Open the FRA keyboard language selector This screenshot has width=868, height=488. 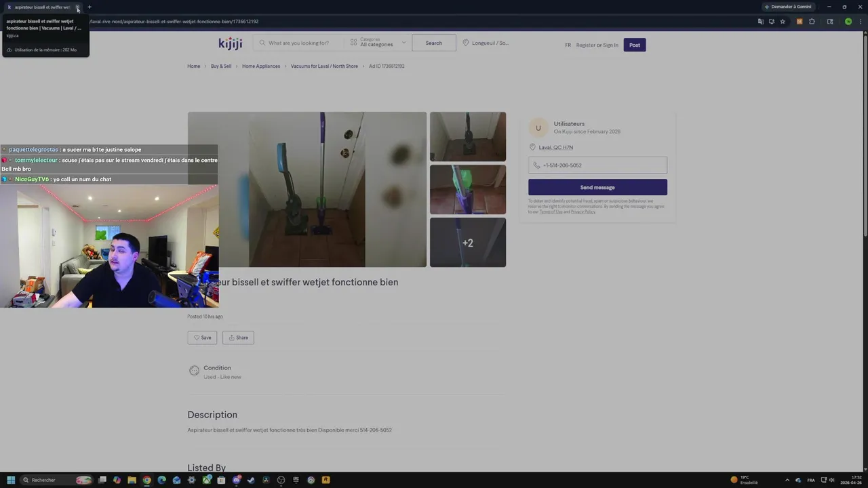click(x=811, y=480)
